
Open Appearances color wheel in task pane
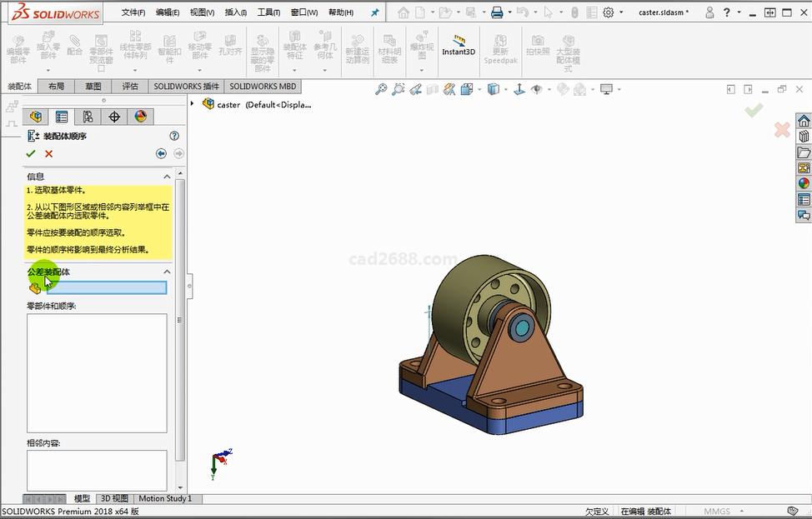[804, 183]
